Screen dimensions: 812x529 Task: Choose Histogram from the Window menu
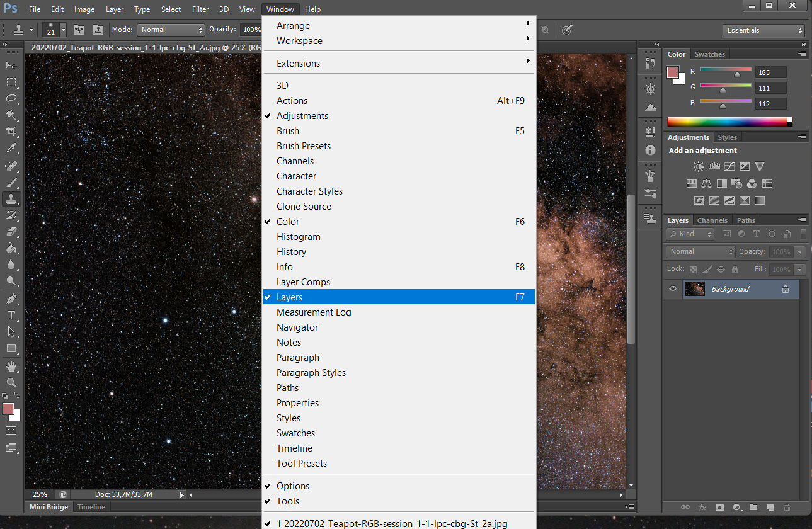click(299, 237)
